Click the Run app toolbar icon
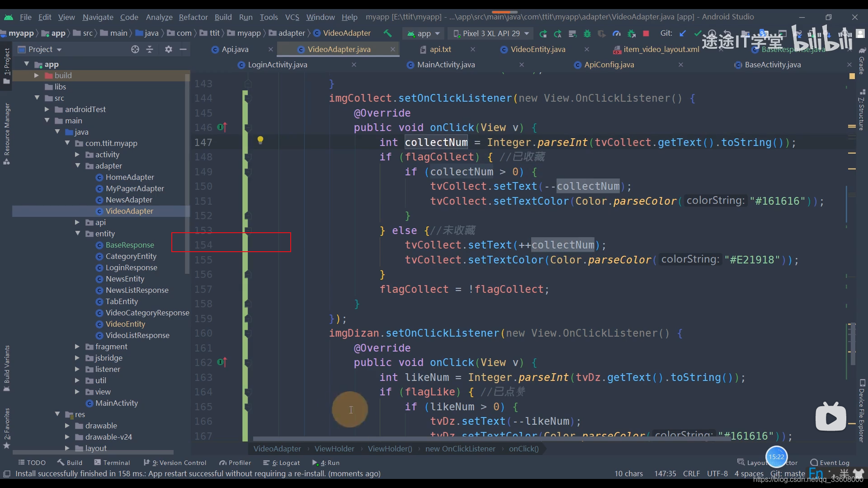 click(x=543, y=33)
